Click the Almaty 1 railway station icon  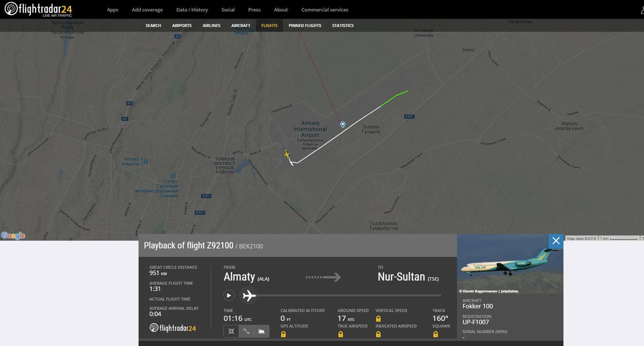(146, 161)
